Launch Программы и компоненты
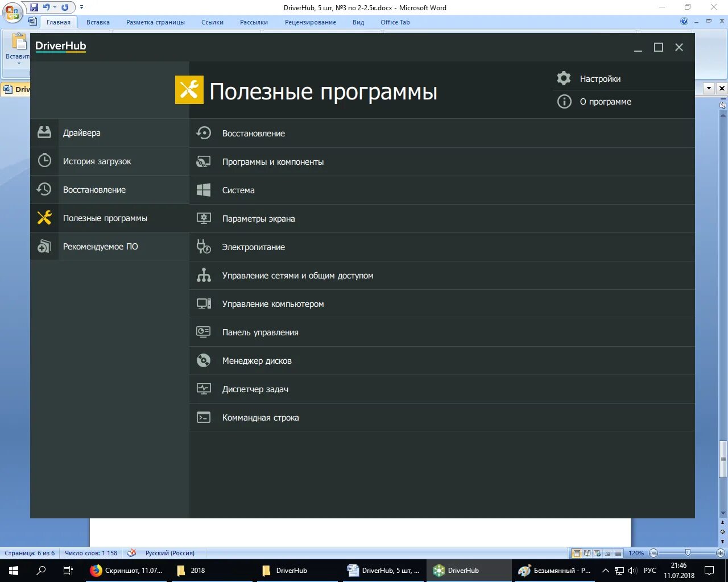The width and height of the screenshot is (728, 582). pos(442,162)
